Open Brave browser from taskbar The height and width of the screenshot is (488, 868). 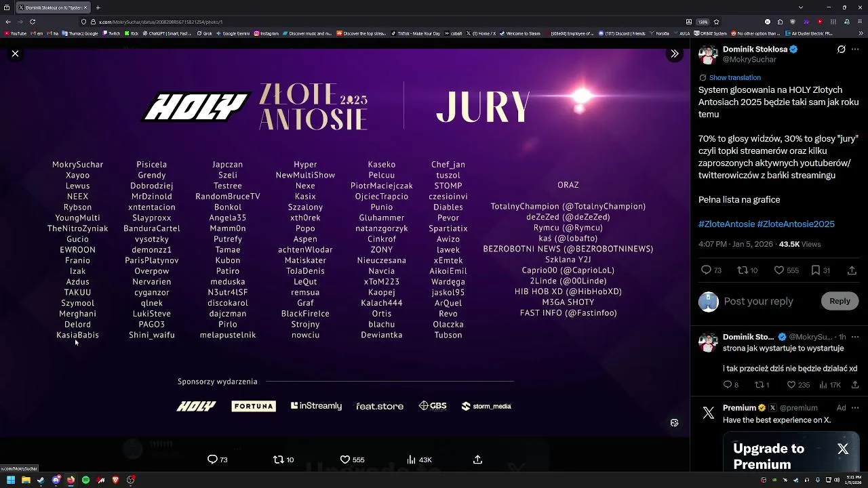click(115, 480)
